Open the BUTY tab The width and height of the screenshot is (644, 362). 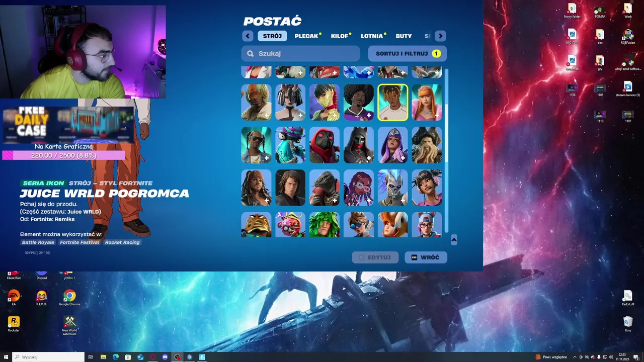point(404,36)
